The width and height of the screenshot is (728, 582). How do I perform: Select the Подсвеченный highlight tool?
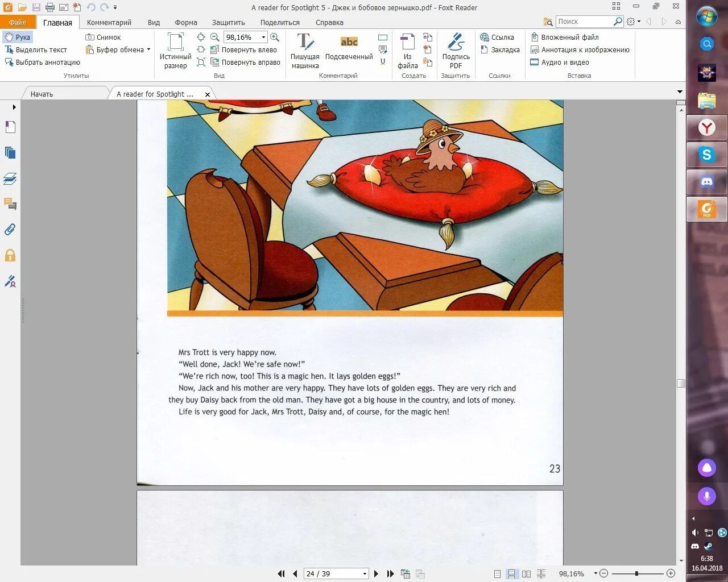click(x=349, y=48)
